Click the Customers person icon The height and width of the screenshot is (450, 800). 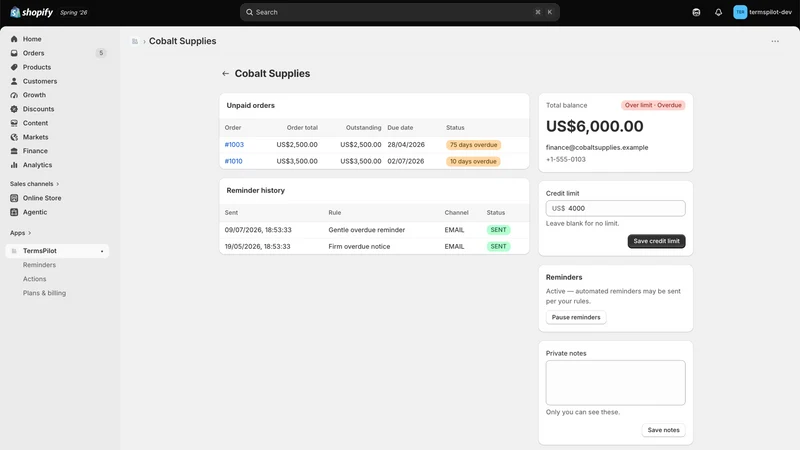click(x=14, y=81)
